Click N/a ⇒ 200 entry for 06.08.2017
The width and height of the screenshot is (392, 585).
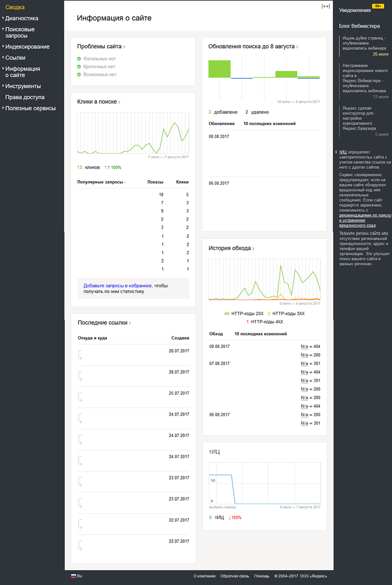311,415
